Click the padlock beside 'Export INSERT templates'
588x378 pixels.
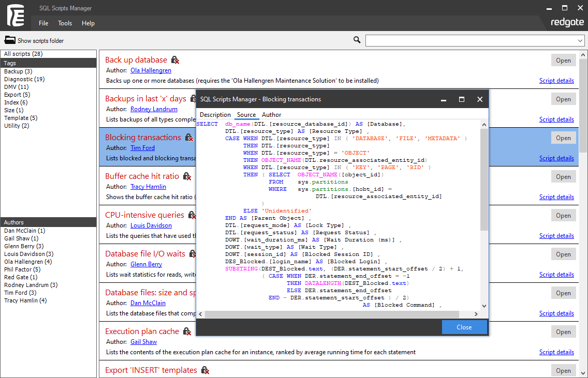tap(204, 370)
